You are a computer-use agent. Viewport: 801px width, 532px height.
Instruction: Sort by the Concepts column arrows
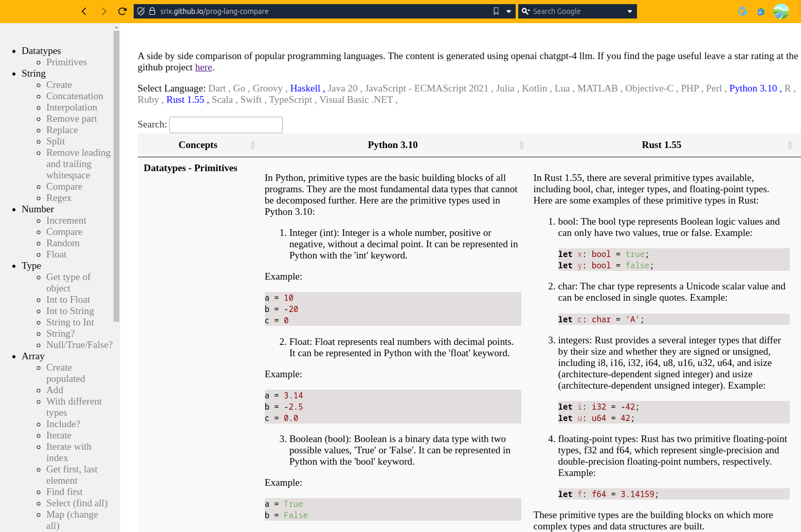[x=252, y=145]
